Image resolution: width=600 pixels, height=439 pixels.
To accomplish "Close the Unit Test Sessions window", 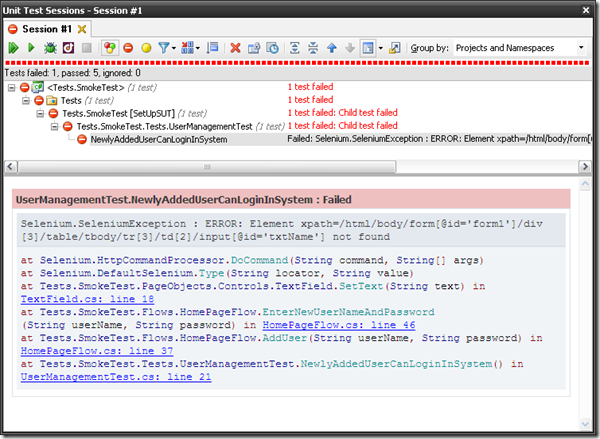I will coord(586,10).
